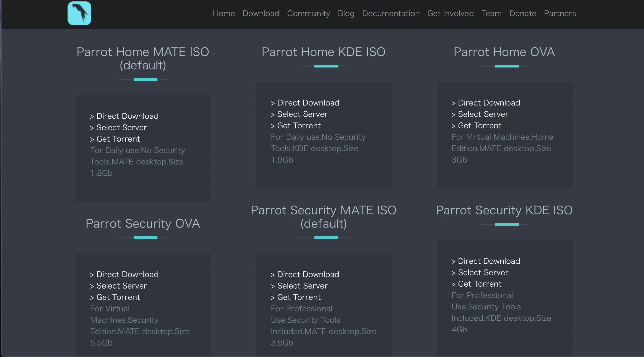Direct Download Parrot Home KDE ISO
644x357 pixels.
(308, 103)
